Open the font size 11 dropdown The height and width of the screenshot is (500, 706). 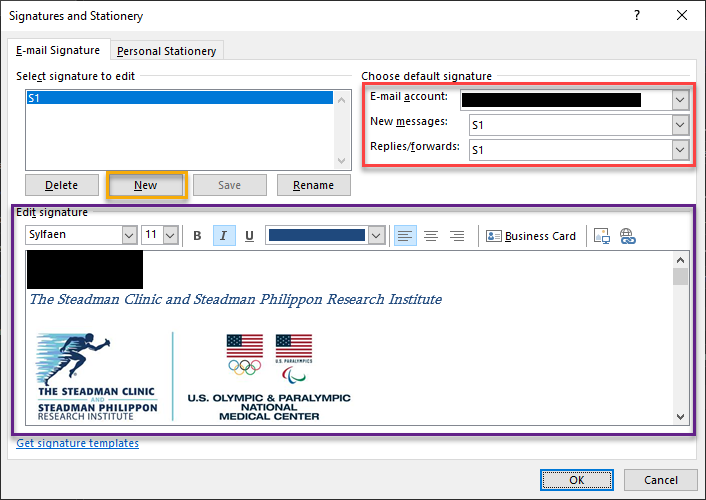pos(171,235)
